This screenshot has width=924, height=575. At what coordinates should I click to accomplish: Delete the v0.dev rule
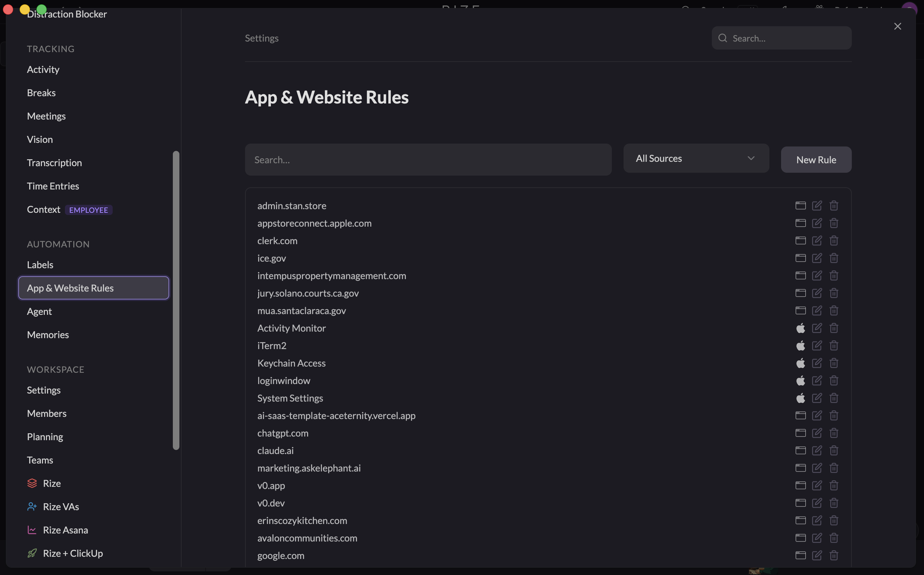point(834,503)
